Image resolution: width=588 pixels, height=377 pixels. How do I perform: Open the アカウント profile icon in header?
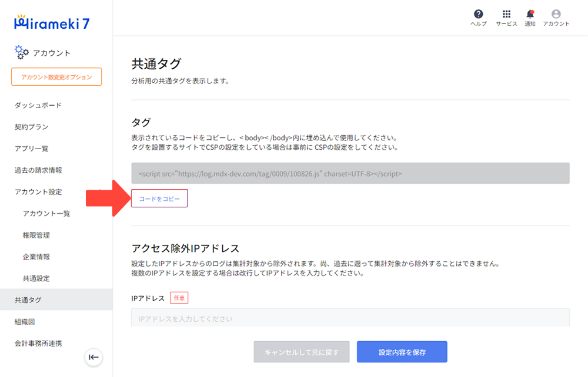(x=556, y=14)
